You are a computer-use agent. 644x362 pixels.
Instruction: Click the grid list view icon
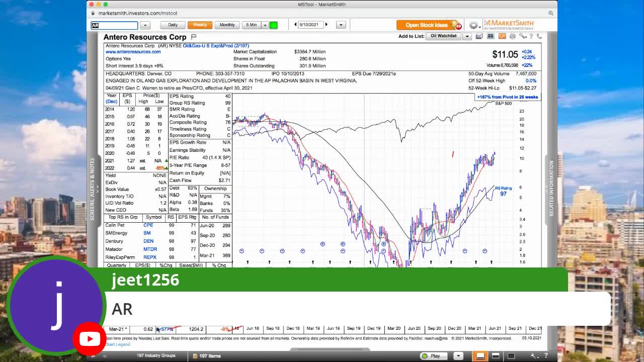click(x=491, y=36)
